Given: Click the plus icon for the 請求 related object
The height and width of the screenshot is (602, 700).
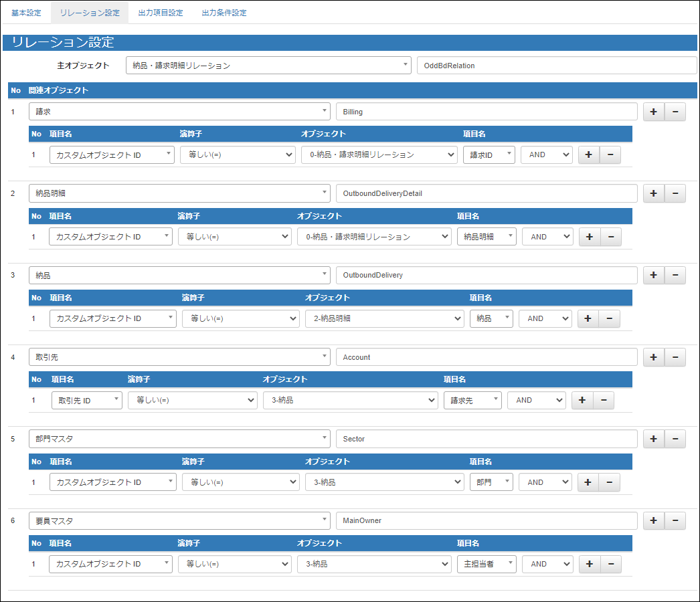Looking at the screenshot, I should pyautogui.click(x=654, y=112).
